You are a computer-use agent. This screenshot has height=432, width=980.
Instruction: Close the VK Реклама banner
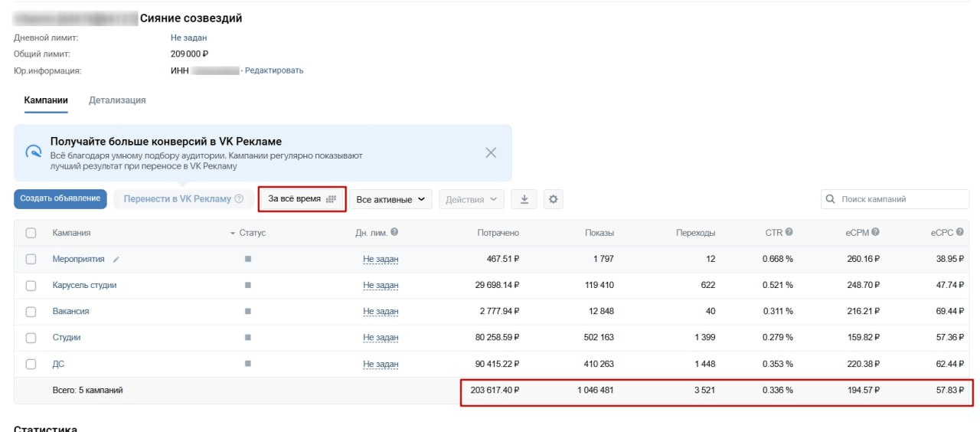coord(491,152)
